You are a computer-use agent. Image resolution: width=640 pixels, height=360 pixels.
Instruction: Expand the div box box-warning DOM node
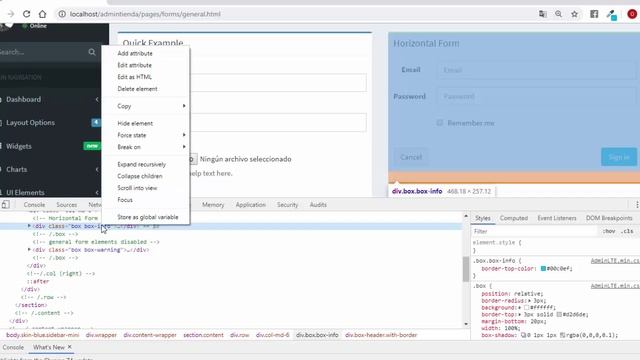(29, 249)
